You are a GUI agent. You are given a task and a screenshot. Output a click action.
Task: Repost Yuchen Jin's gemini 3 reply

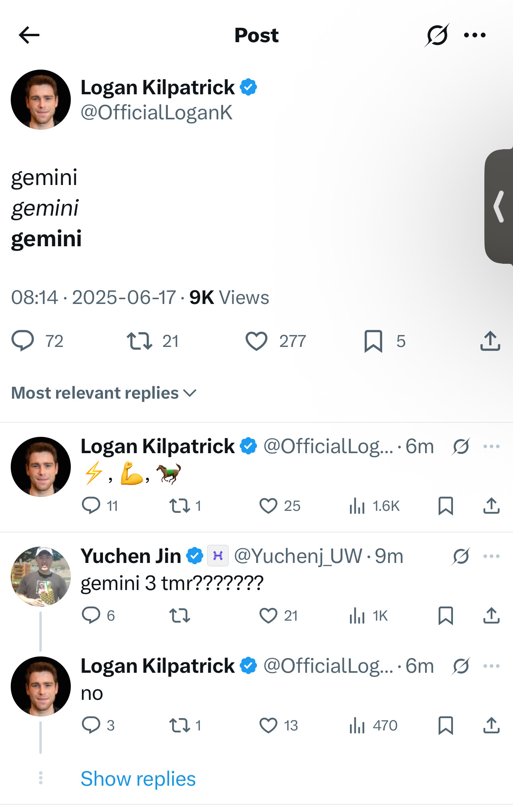pos(180,616)
